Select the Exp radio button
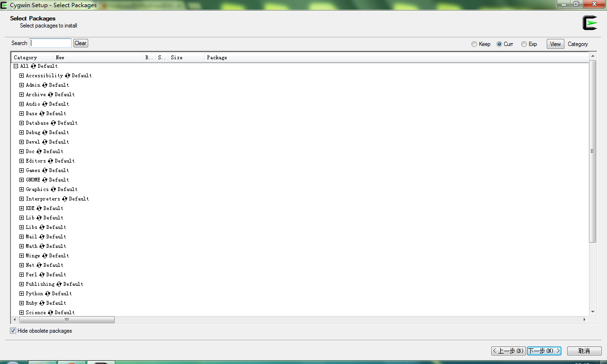 (524, 44)
